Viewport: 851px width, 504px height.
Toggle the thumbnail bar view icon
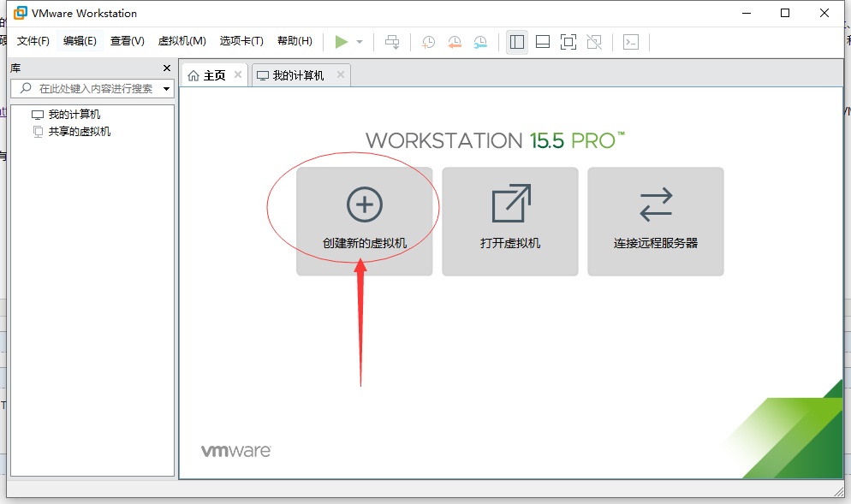(x=543, y=42)
